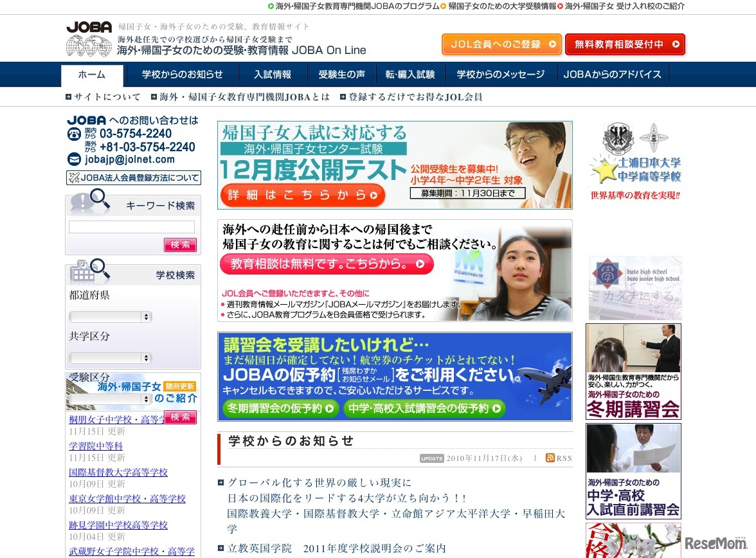Viewport: 756px width, 558px height.
Task: Click inside the keyword search text field
Action: click(131, 226)
